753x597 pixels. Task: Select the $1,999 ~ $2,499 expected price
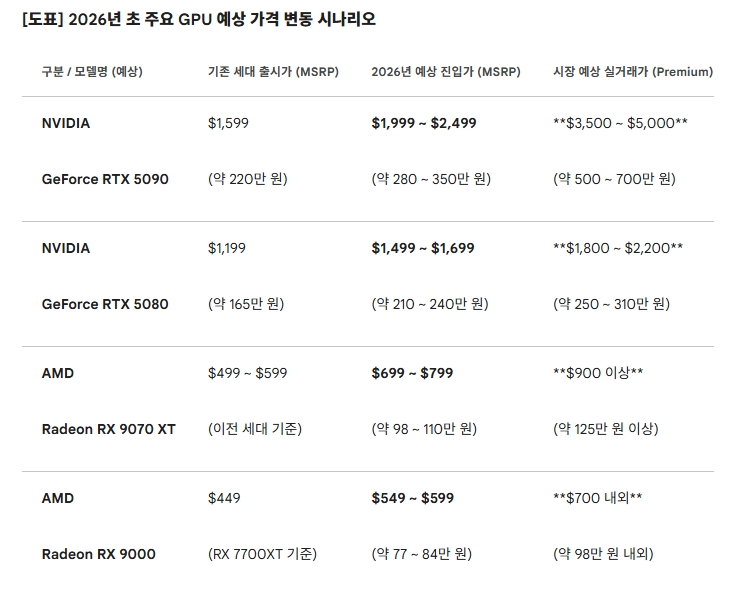pos(424,123)
